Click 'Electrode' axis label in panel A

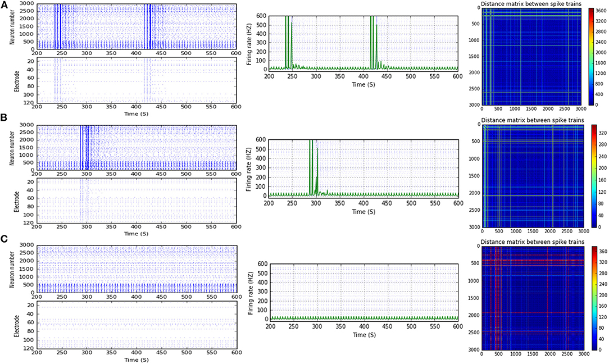coord(17,81)
